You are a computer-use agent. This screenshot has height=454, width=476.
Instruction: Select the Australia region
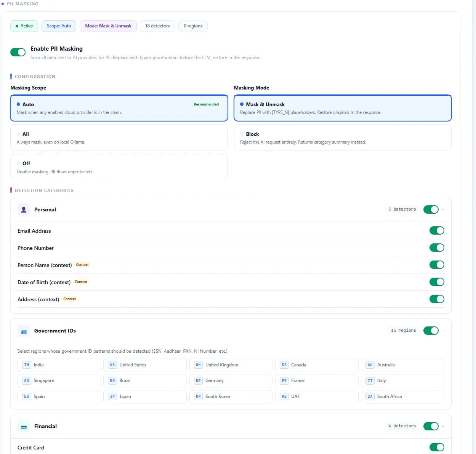(402, 365)
